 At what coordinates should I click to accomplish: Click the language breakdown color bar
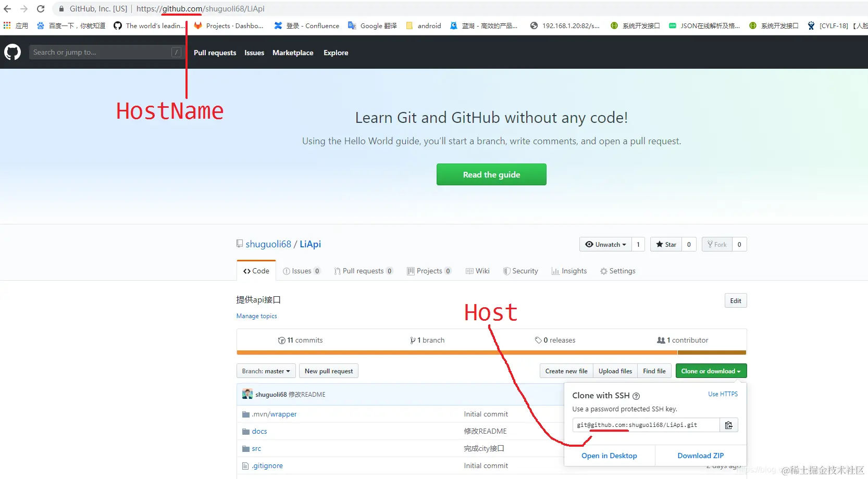492,352
